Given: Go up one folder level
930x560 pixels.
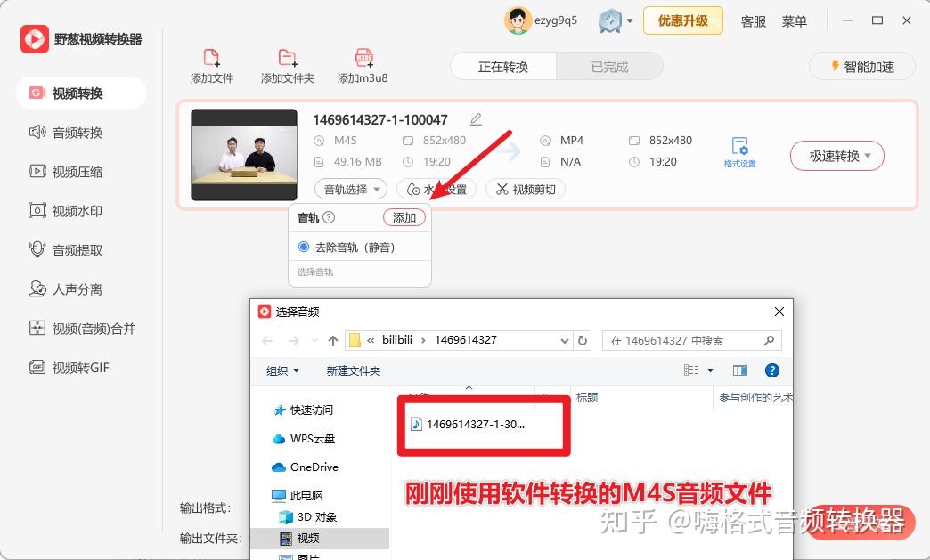Looking at the screenshot, I should [333, 341].
